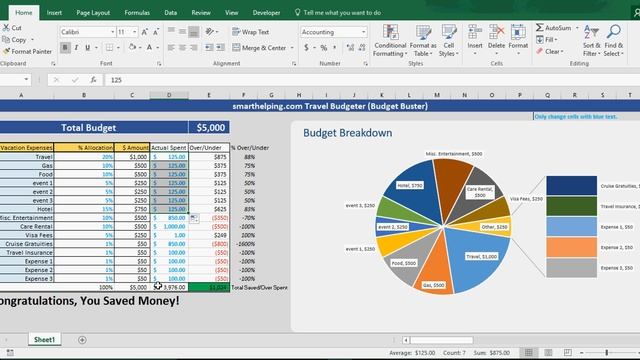Click the Copy command
Viewport: 640px width, 360px height.
(x=15, y=40)
